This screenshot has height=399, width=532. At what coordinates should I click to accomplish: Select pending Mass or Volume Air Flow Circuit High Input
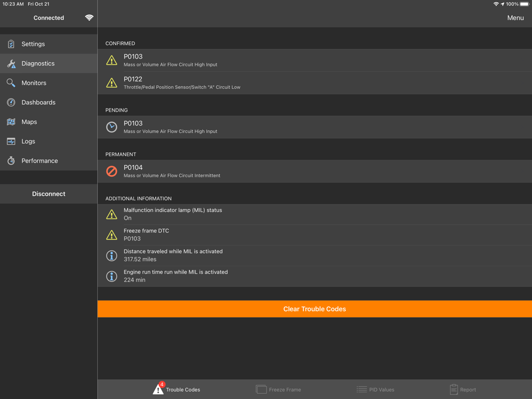pos(170,131)
